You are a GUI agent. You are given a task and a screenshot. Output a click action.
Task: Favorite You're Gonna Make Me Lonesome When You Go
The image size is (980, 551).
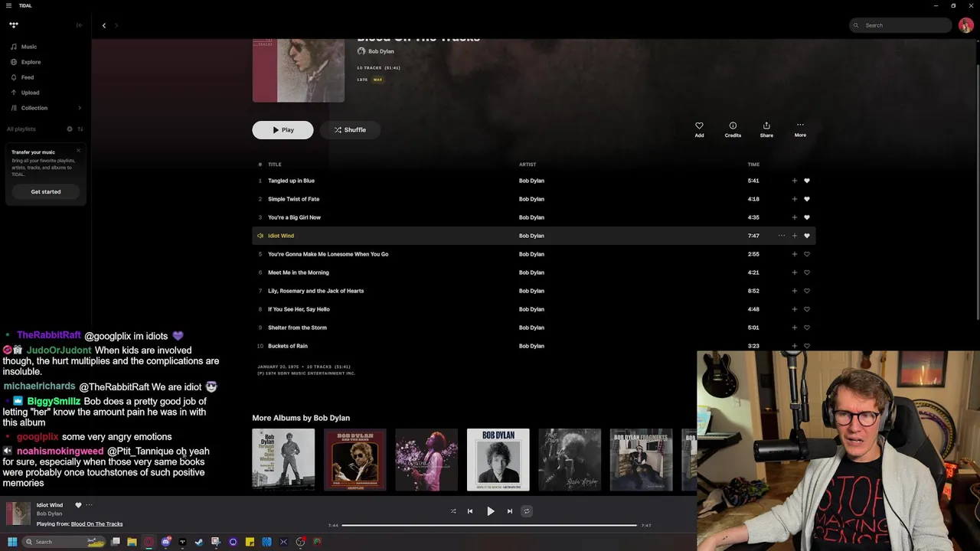pos(807,254)
